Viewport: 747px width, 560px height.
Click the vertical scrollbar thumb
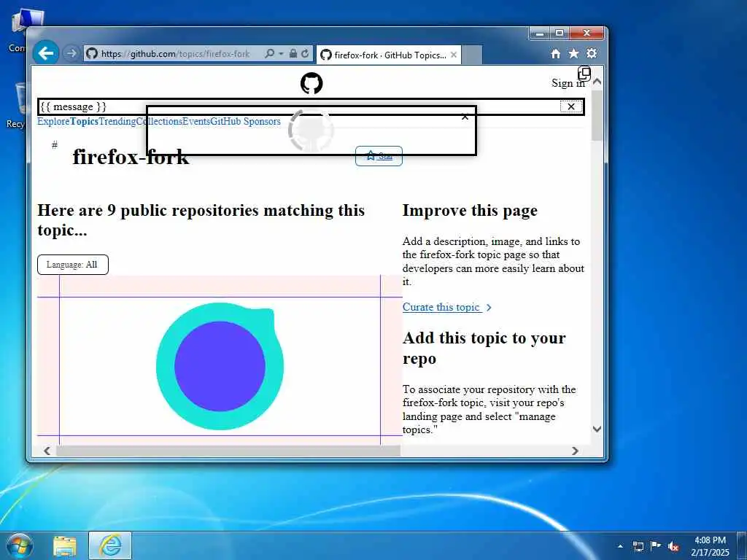point(597,114)
